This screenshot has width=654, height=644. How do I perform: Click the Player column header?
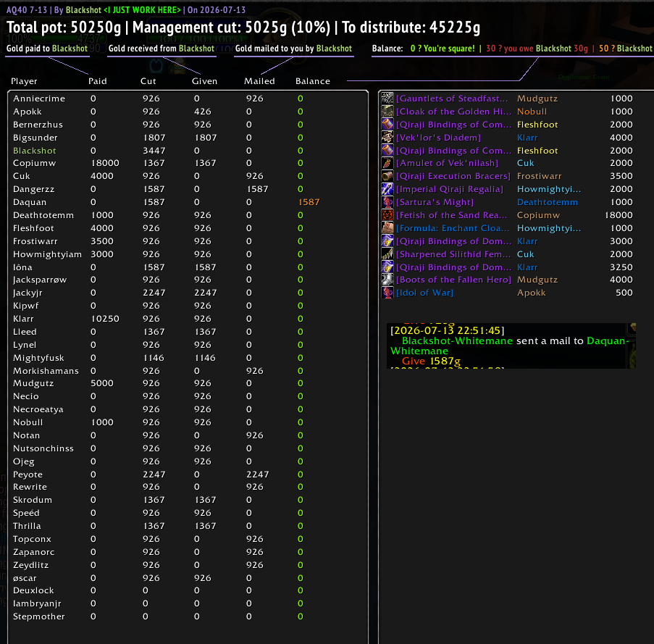(24, 81)
